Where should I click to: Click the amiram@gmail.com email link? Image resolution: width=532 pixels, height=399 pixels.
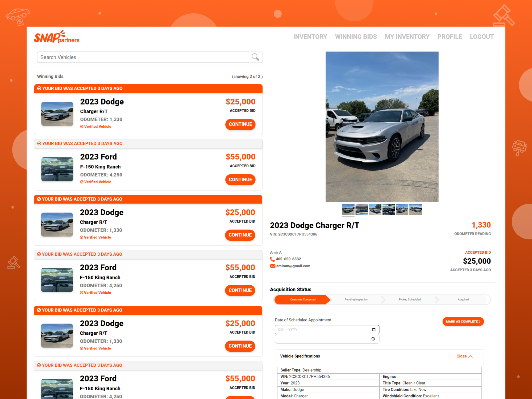click(x=293, y=266)
